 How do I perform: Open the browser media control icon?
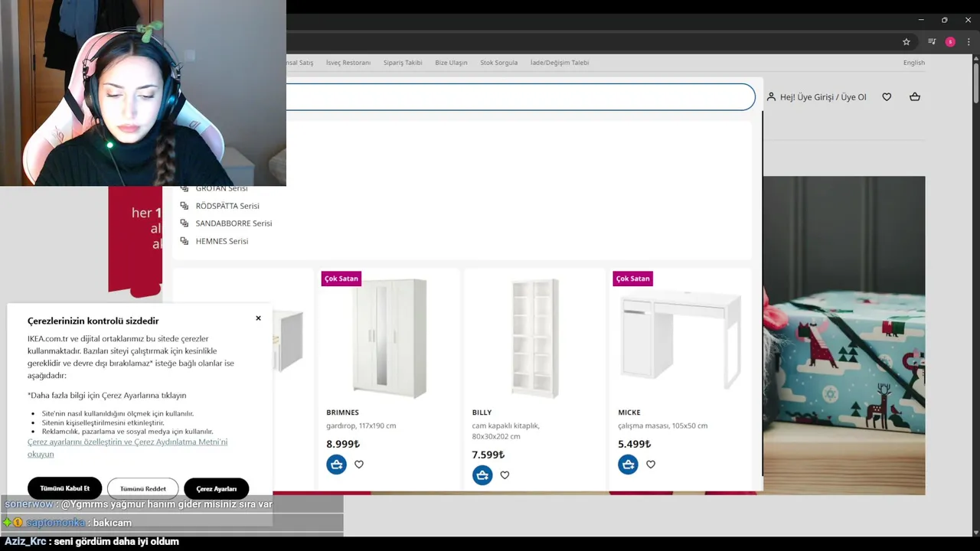click(x=932, y=42)
